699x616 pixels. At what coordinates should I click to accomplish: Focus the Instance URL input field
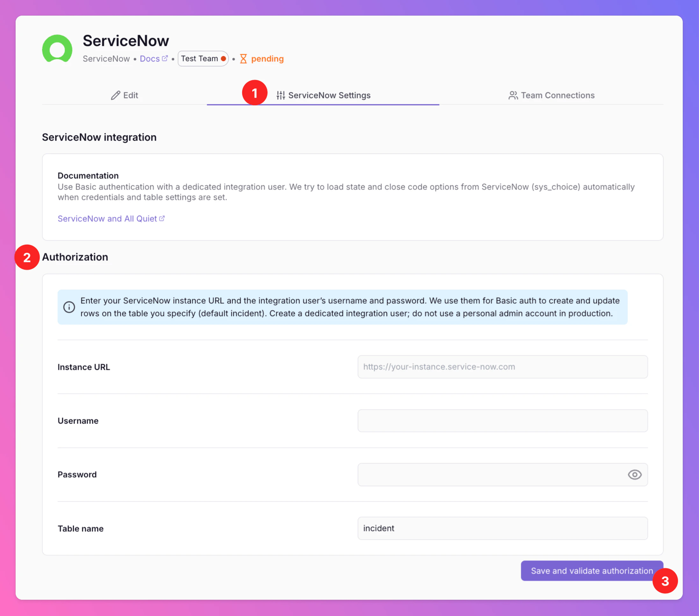click(x=502, y=367)
